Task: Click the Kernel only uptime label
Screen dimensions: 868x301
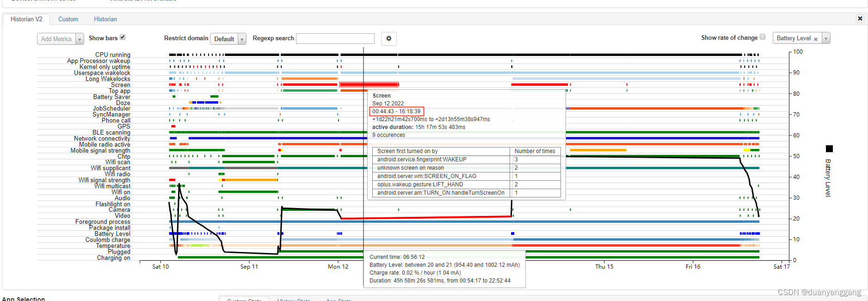Action: pos(105,67)
